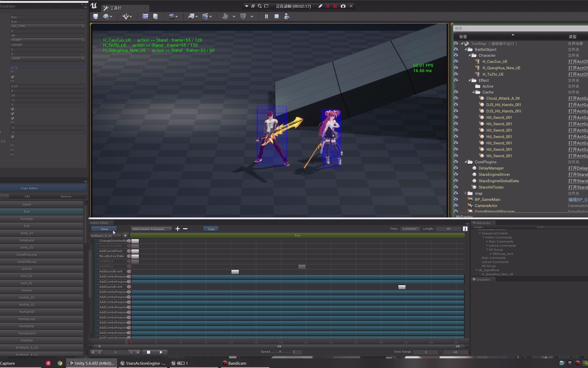Viewport: 588px width, 368px height.
Task: Hide the AddSoundEvent track using its eye icon
Action: click(129, 271)
